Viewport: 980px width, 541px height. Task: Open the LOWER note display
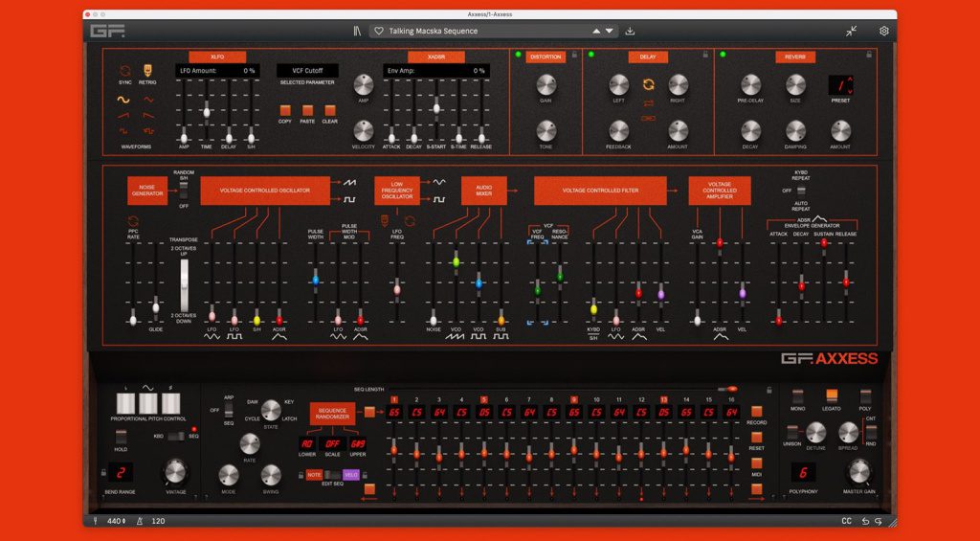(x=307, y=443)
